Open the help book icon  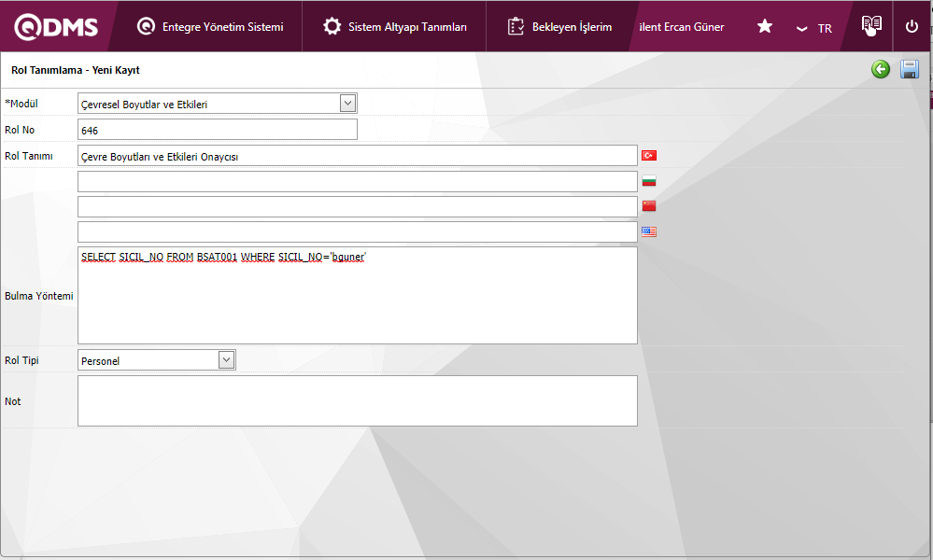point(871,25)
